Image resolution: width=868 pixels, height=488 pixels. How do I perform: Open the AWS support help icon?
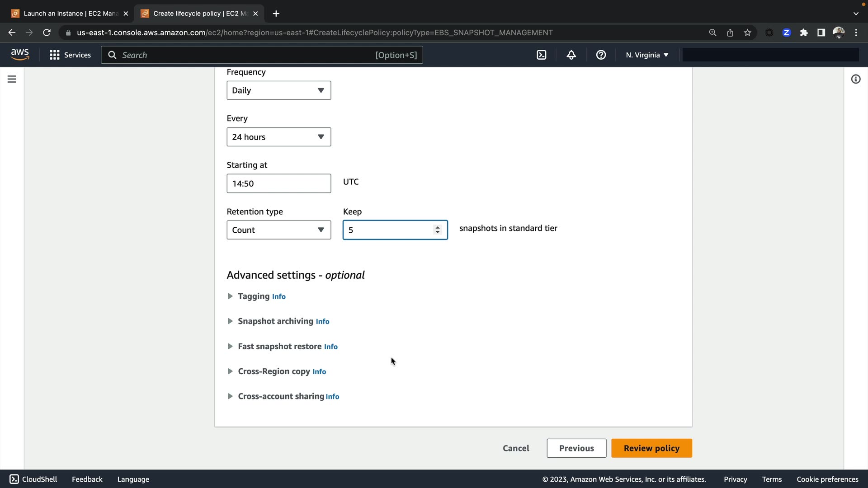601,55
